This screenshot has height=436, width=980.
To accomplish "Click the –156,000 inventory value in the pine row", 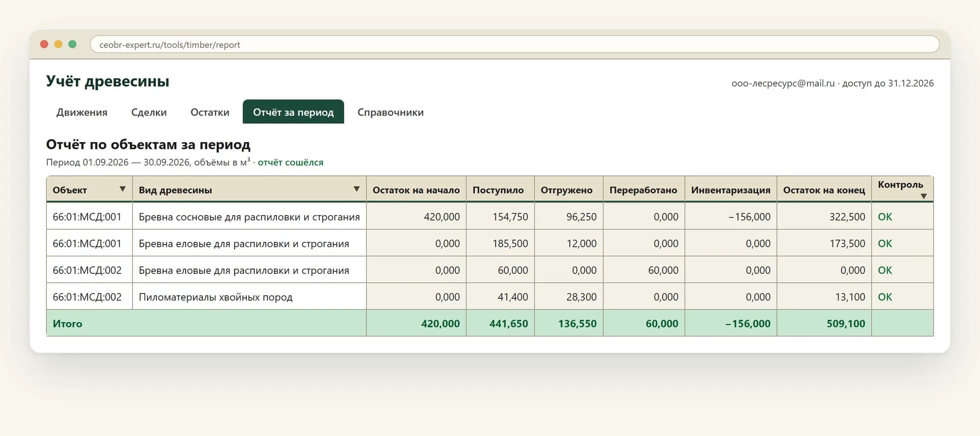I will (749, 217).
